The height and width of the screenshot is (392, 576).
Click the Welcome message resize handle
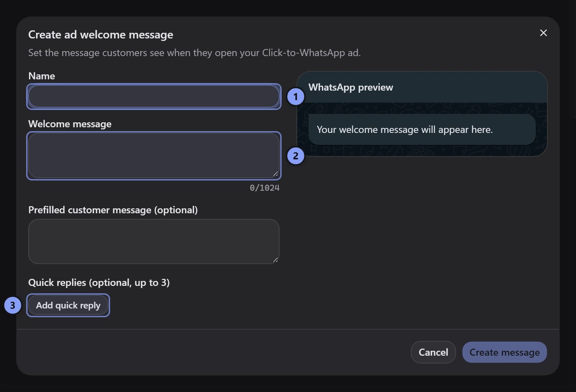(275, 174)
